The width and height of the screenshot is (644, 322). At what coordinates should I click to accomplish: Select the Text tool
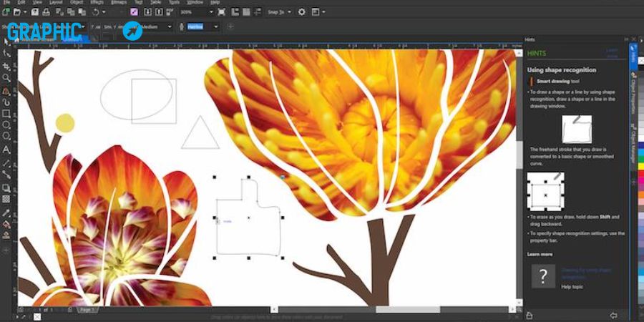pyautogui.click(x=6, y=150)
